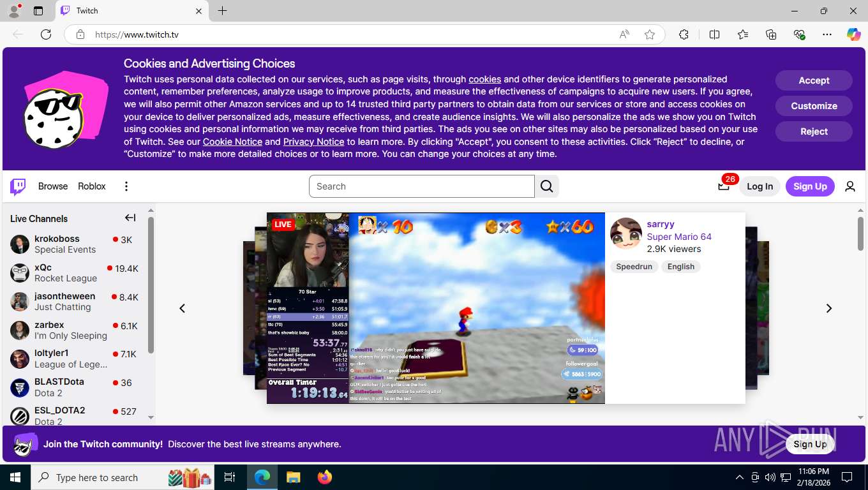Open zarbex channel avatar
The image size is (868, 490).
pyautogui.click(x=20, y=330)
